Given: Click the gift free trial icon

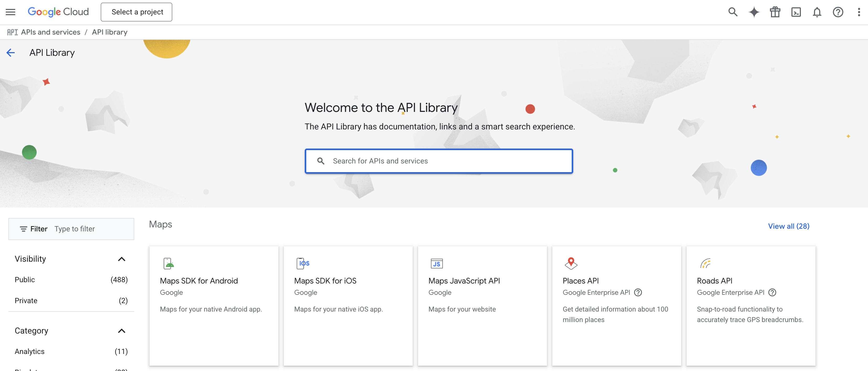Looking at the screenshot, I should [x=775, y=12].
